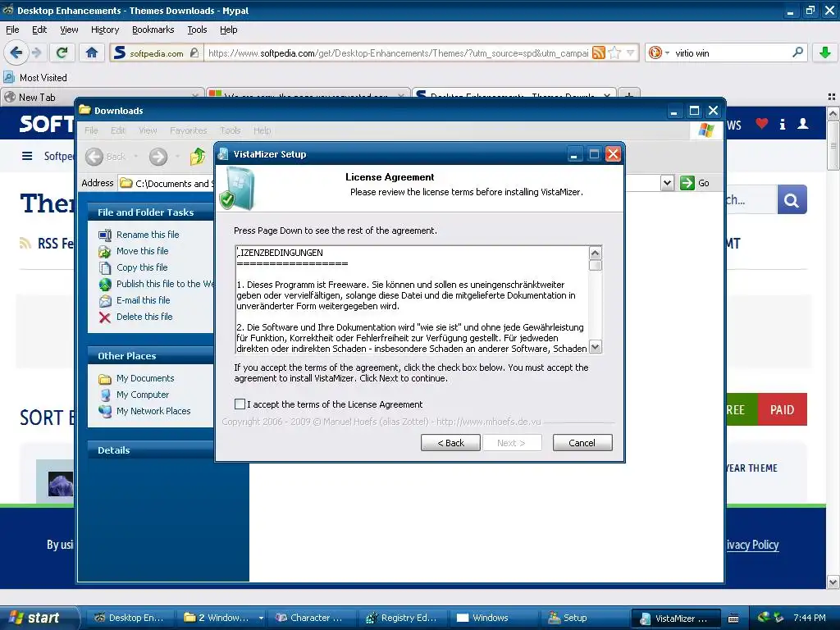Viewport: 840px width, 630px height.
Task: Click the Privacy Policy link
Action: pyautogui.click(x=752, y=545)
